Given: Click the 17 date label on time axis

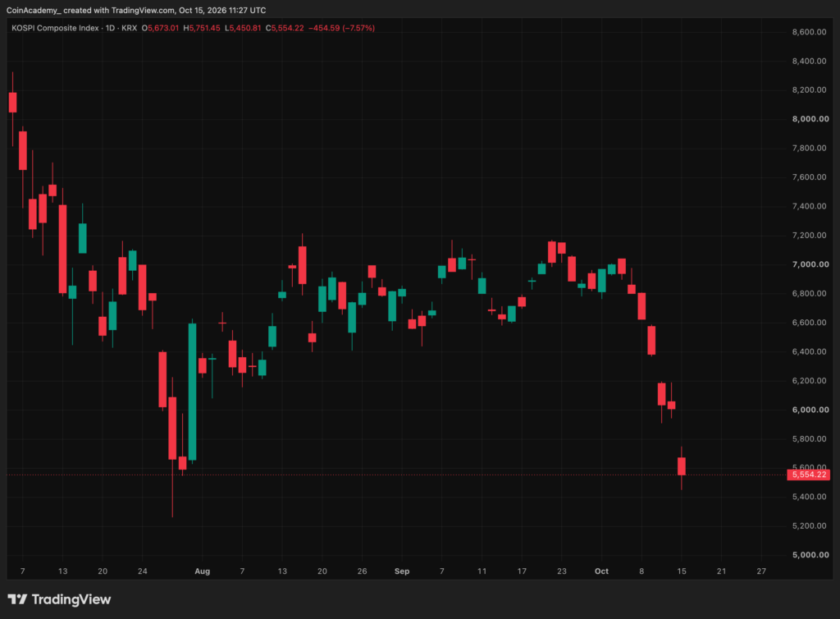Looking at the screenshot, I should 522,571.
